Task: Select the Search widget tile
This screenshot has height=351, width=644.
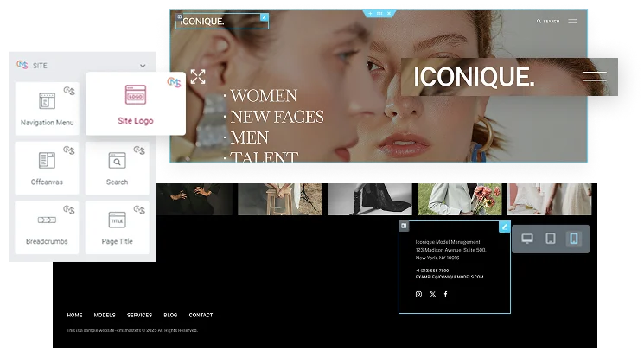Action: coord(117,168)
